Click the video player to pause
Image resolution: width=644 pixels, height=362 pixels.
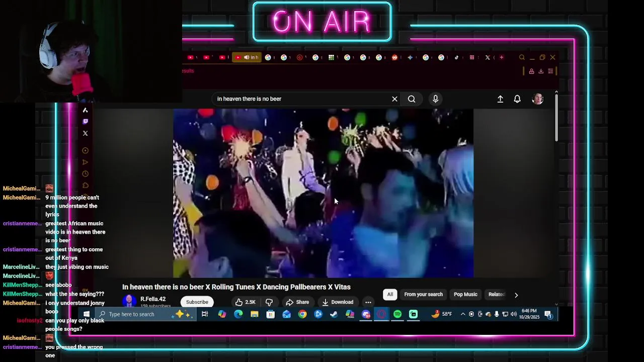(323, 193)
